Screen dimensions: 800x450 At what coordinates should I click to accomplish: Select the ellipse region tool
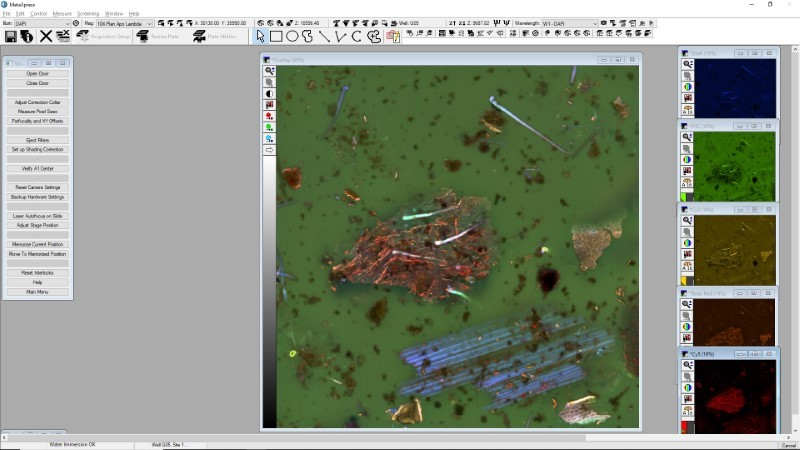tap(292, 36)
